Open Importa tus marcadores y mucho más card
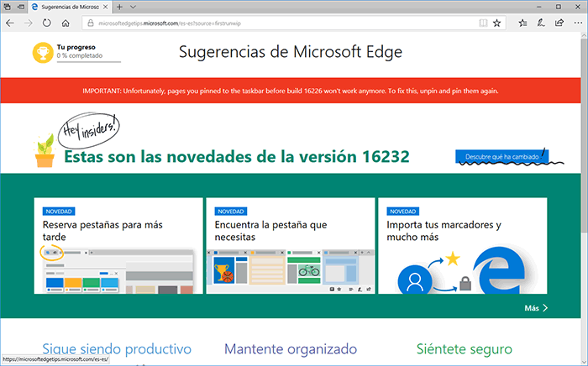 [x=463, y=246]
